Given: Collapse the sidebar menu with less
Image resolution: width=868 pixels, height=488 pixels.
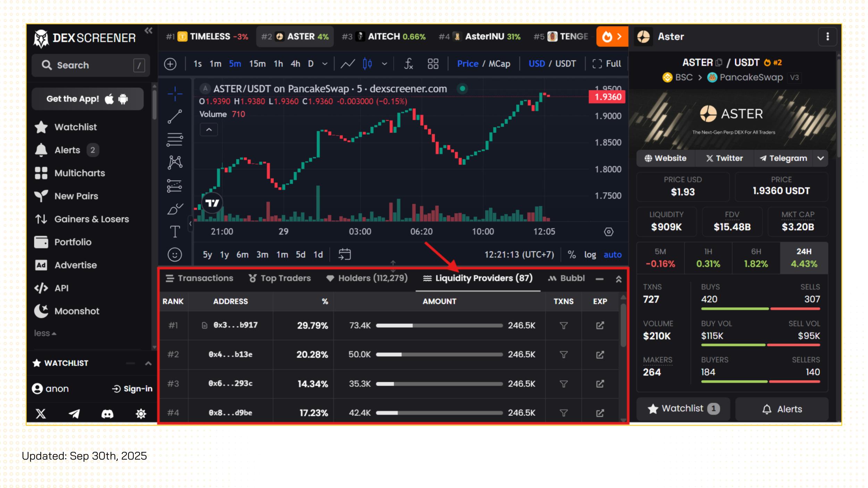Looking at the screenshot, I should pyautogui.click(x=45, y=333).
